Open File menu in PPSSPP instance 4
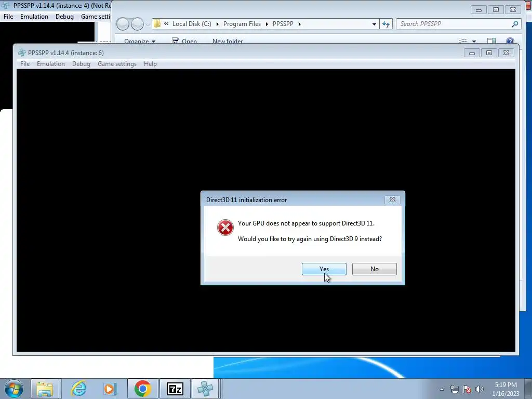This screenshot has height=399, width=532. (8, 17)
